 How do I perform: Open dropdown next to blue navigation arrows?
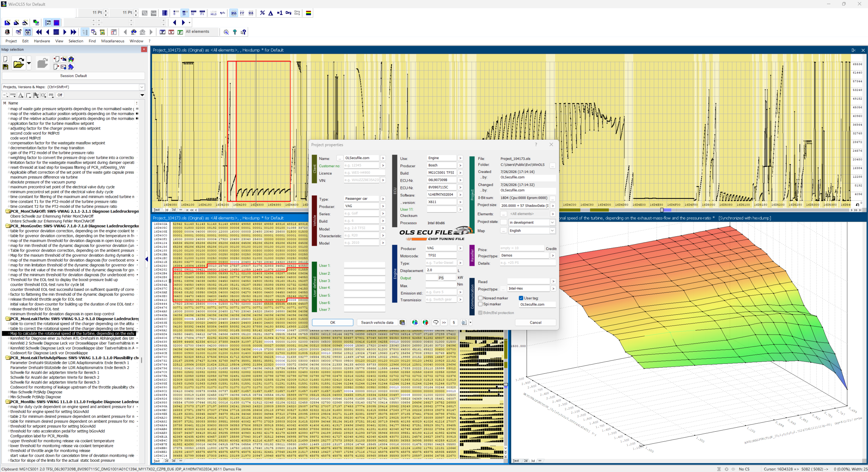tap(190, 23)
